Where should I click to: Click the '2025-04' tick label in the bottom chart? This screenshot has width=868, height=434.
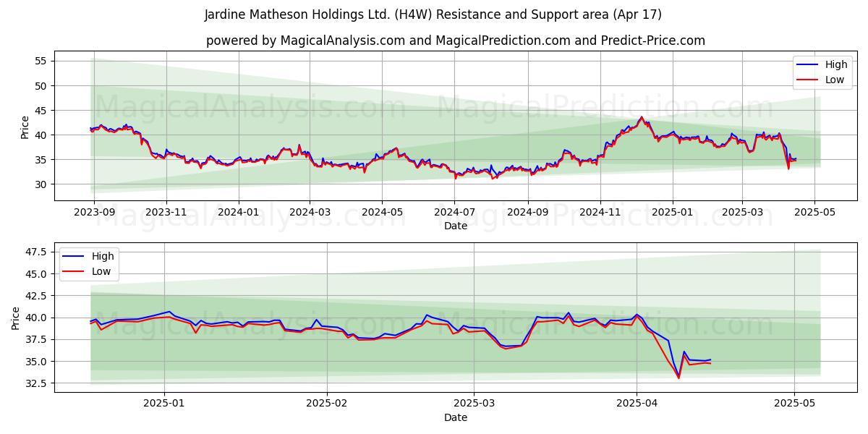637,403
